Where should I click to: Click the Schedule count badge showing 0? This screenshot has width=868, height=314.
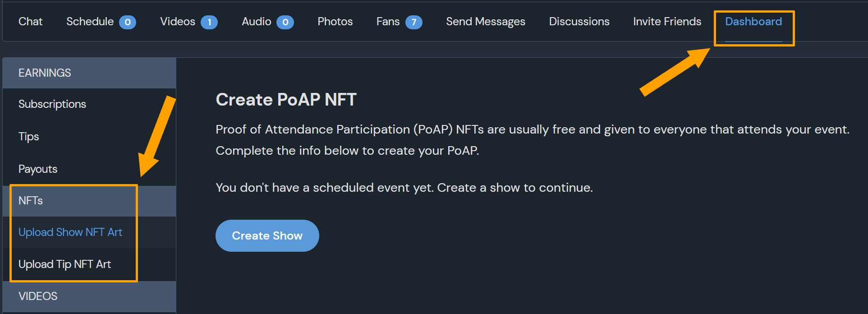[128, 22]
